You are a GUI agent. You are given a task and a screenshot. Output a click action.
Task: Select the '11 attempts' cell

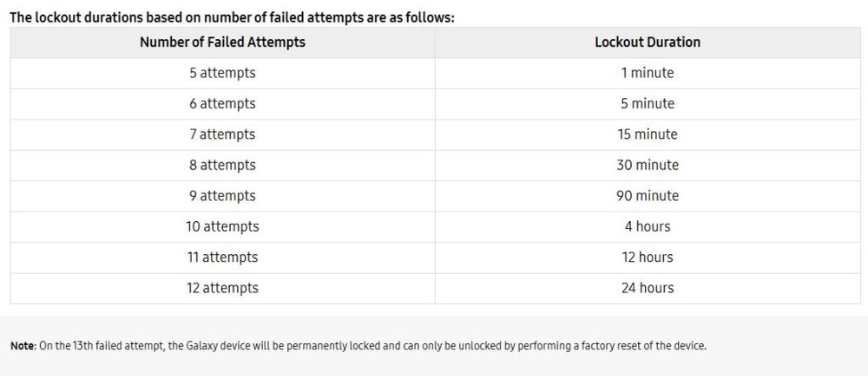[x=222, y=257]
